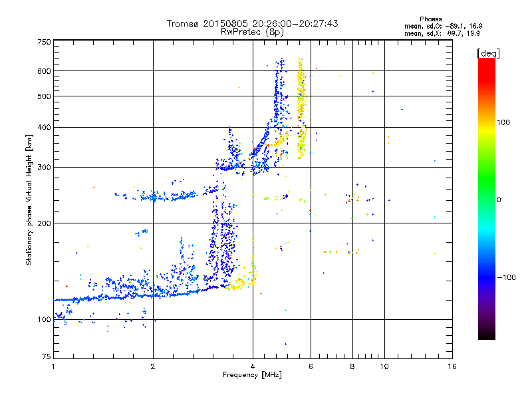Click the 'RwPretec (8p)' subtitle
The image size is (532, 399).
point(252,32)
